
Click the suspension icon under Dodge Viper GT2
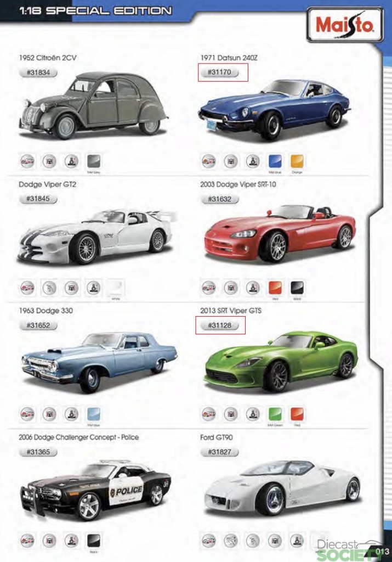[93, 288]
